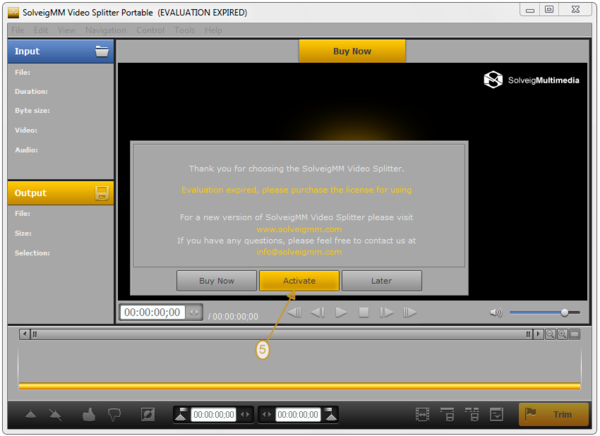Click the current time position field

click(x=152, y=312)
